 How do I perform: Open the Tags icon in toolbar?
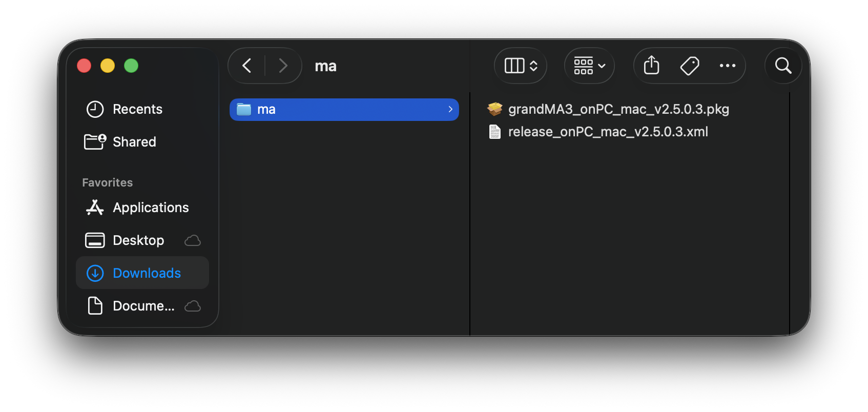pyautogui.click(x=690, y=66)
